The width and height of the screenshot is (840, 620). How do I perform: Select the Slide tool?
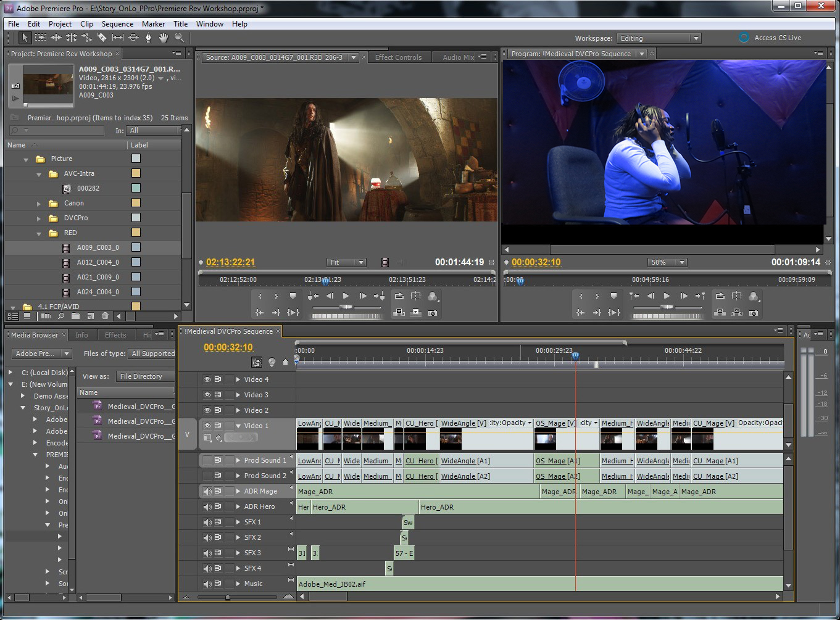coord(133,38)
